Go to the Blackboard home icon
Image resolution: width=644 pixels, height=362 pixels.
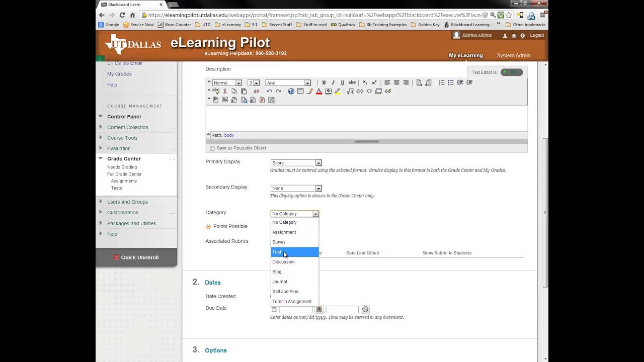[514, 36]
